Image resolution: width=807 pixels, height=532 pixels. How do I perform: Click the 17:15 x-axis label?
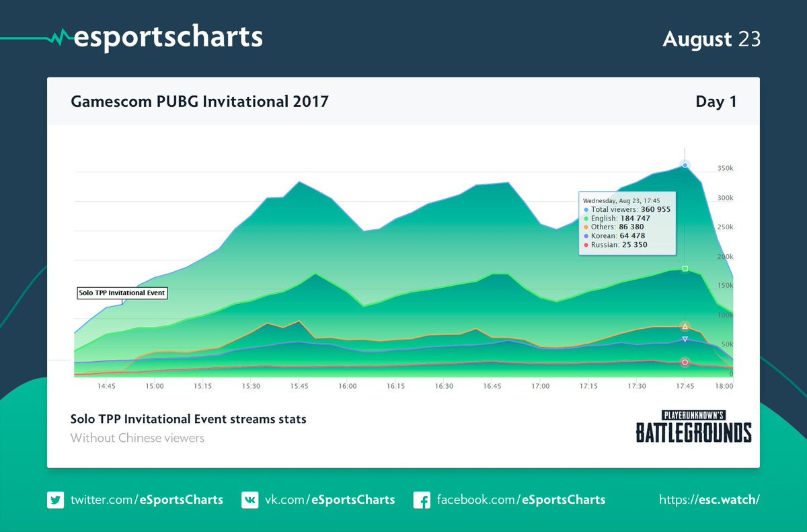[588, 387]
